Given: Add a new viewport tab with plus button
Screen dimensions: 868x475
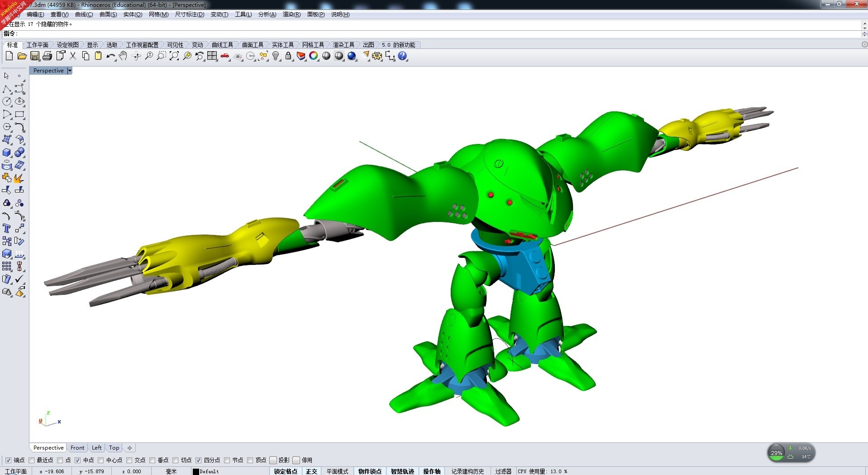Looking at the screenshot, I should coord(129,448).
